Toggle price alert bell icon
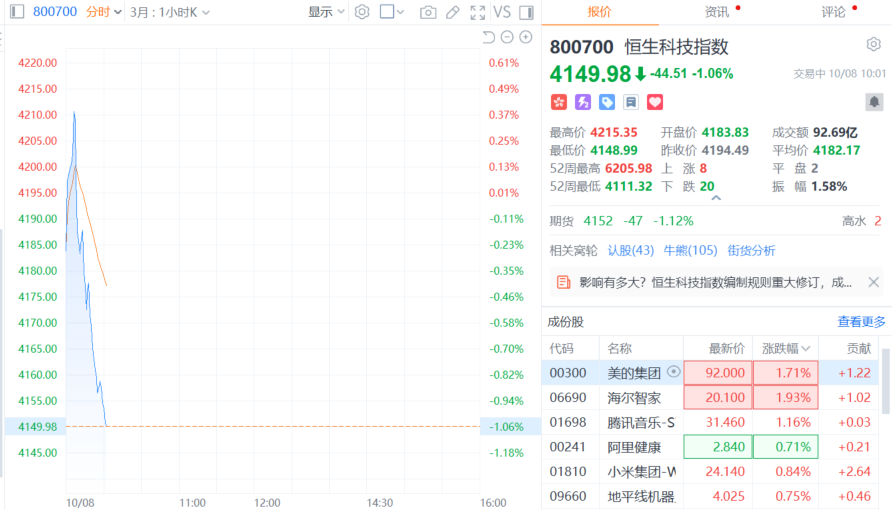The width and height of the screenshot is (892, 510). click(874, 102)
